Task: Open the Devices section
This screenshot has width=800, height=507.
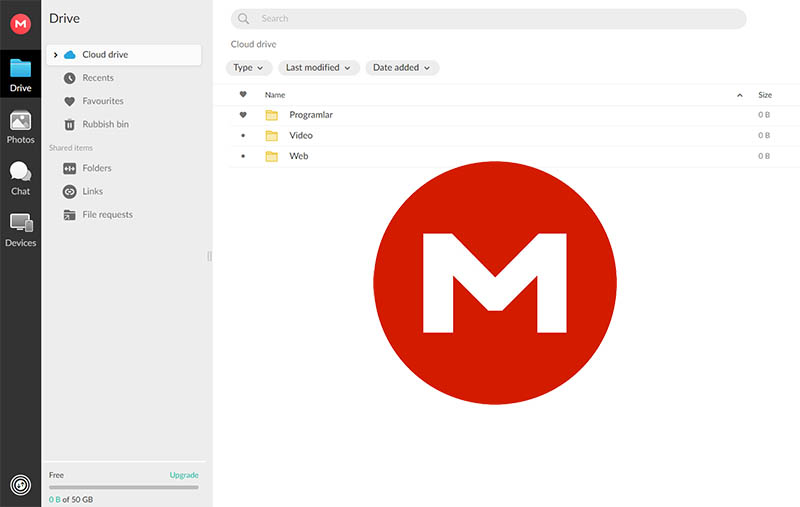Action: coord(20,230)
